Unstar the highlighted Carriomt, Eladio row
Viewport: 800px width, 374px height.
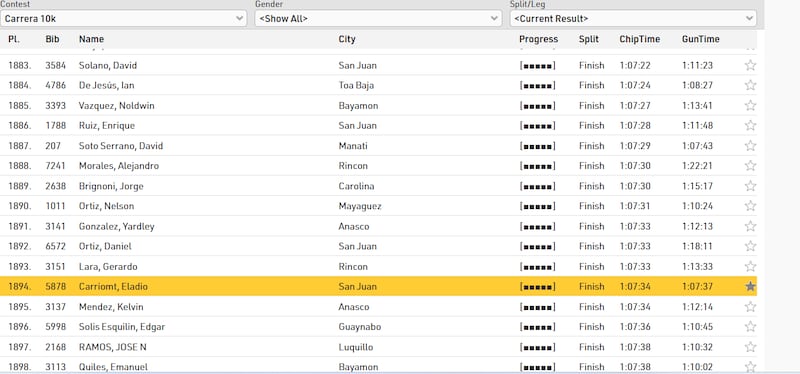750,287
